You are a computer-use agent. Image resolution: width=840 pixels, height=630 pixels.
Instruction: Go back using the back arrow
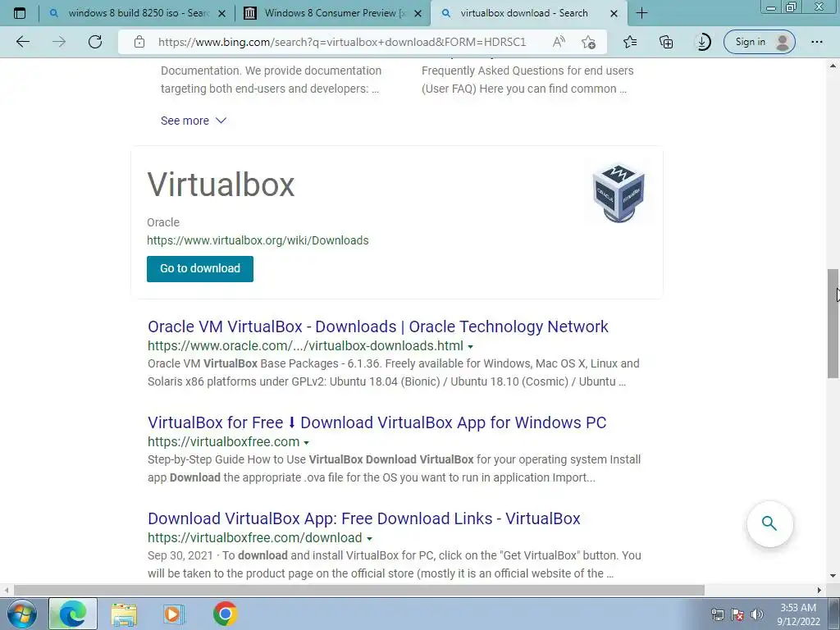(23, 42)
